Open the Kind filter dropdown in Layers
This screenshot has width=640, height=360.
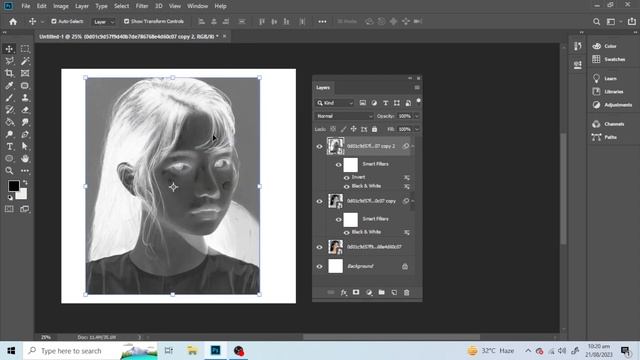[x=335, y=103]
